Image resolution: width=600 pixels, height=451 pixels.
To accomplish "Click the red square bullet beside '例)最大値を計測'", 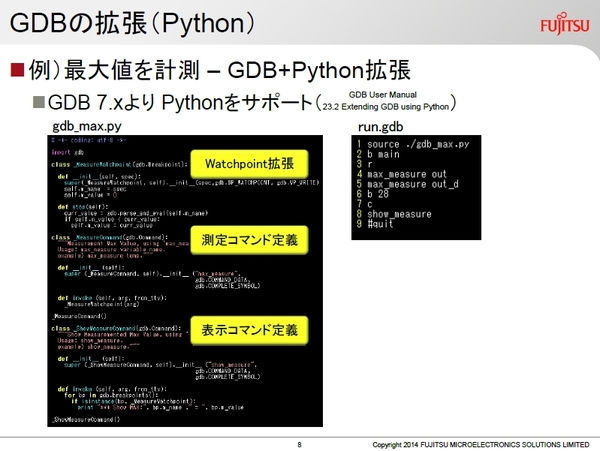I will tap(17, 70).
